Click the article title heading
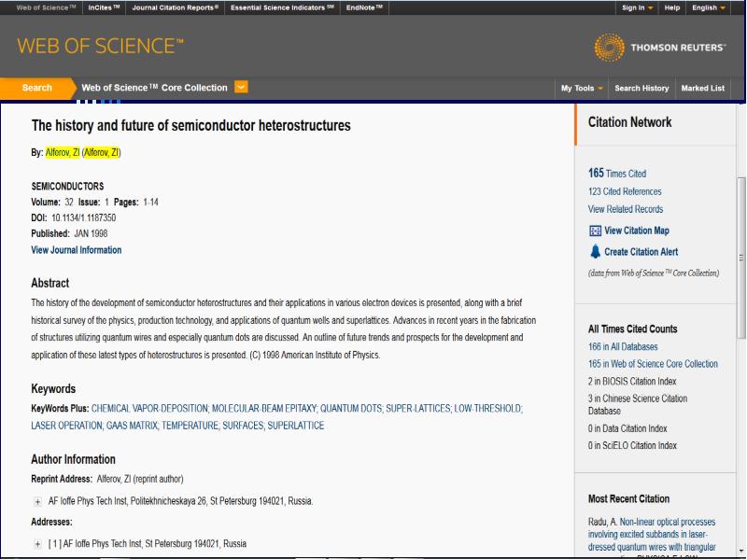The height and width of the screenshot is (560, 747). 191,126
